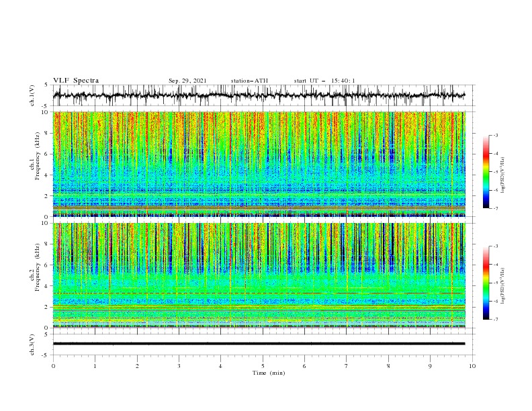Click the ch.2 "Frequency (kHz)" axis label
532x411 pixels.
[38, 267]
